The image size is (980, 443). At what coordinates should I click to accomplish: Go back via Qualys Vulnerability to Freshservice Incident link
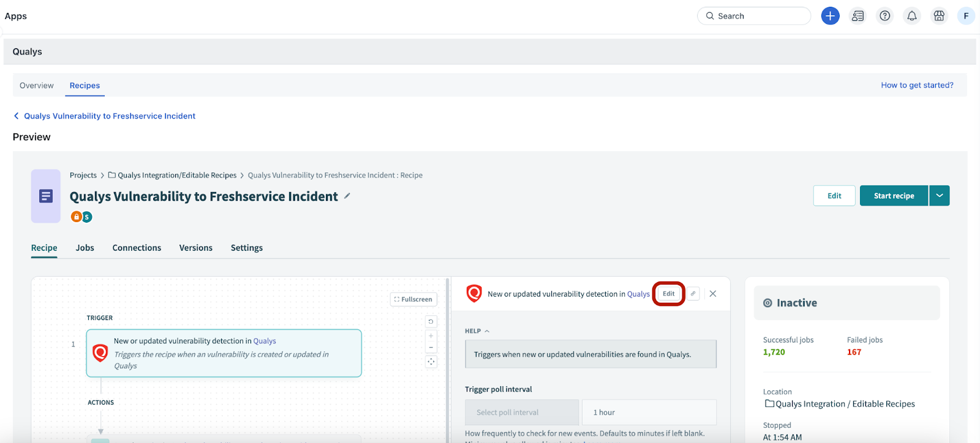click(x=105, y=116)
